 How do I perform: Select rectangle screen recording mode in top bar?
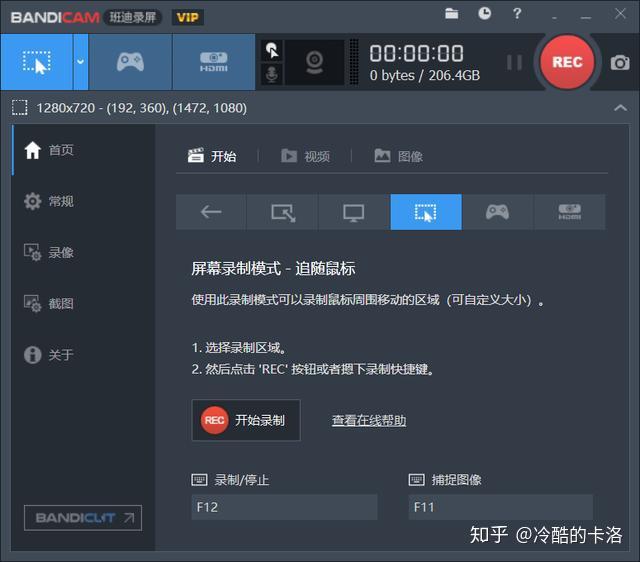click(x=37, y=62)
